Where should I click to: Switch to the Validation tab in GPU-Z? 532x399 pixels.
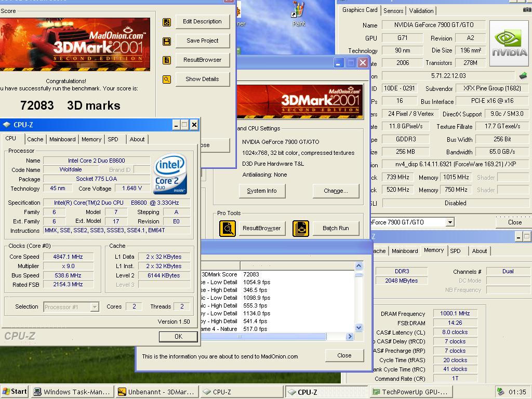coord(421,11)
